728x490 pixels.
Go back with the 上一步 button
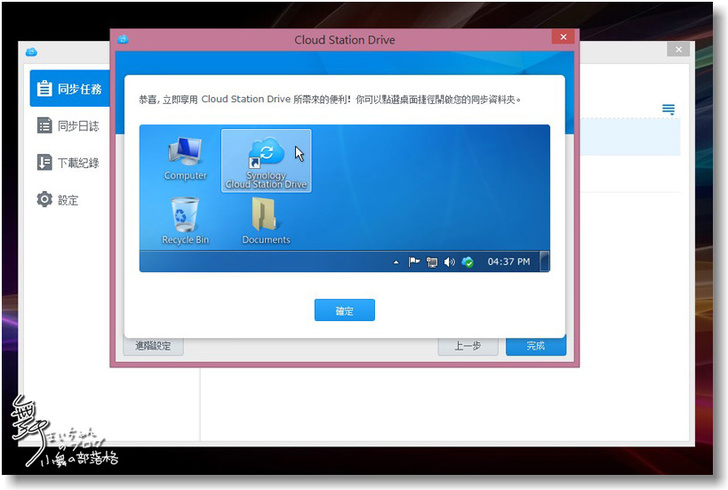468,346
